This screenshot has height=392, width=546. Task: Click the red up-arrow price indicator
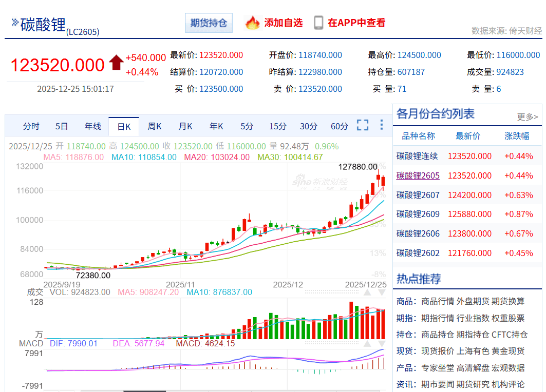tap(116, 63)
